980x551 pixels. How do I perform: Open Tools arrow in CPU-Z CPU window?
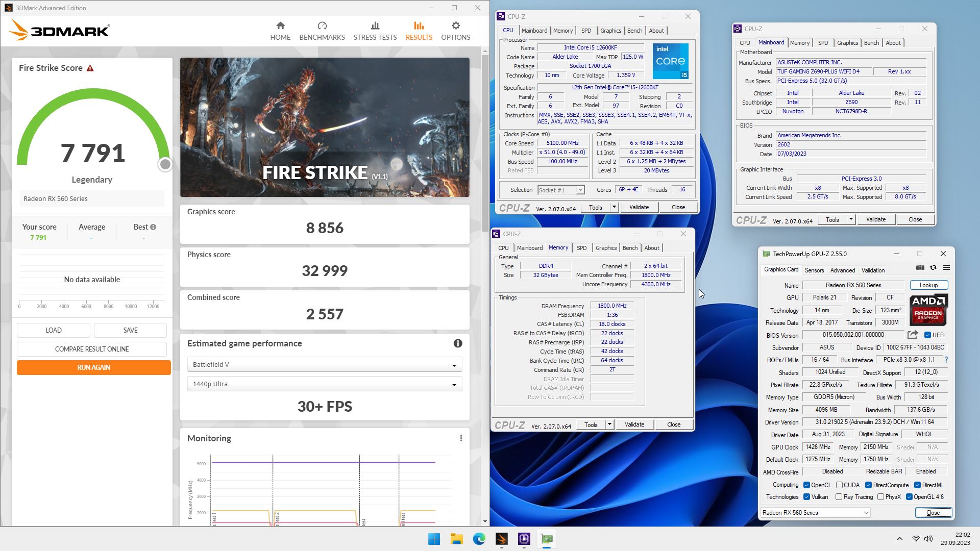coord(614,207)
